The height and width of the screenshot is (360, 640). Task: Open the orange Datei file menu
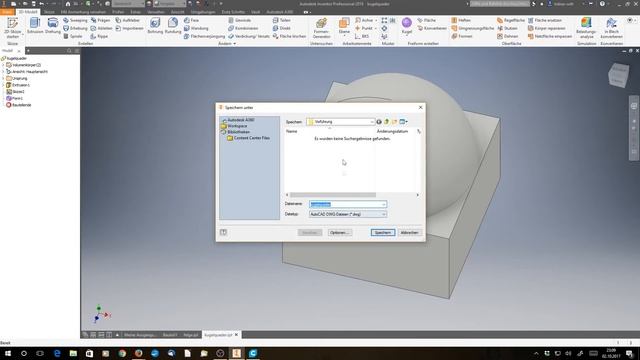tap(7, 12)
